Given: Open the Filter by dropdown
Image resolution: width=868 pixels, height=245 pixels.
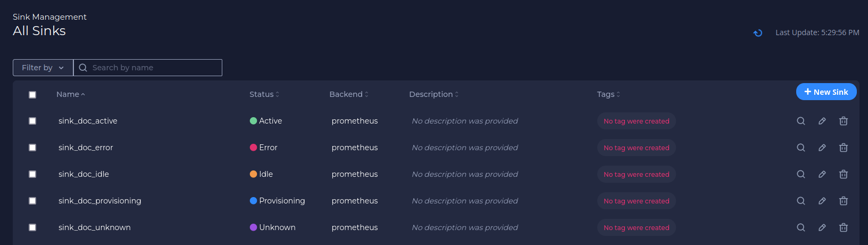Looking at the screenshot, I should (x=43, y=68).
